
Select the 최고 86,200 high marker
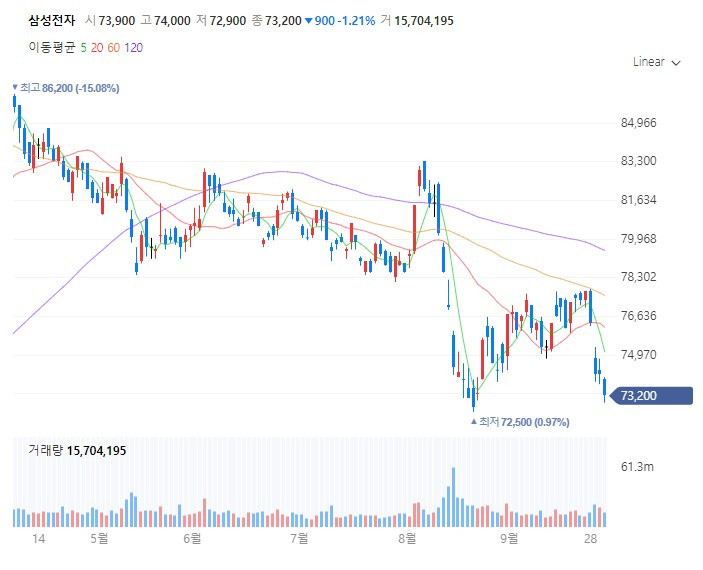coord(66,88)
